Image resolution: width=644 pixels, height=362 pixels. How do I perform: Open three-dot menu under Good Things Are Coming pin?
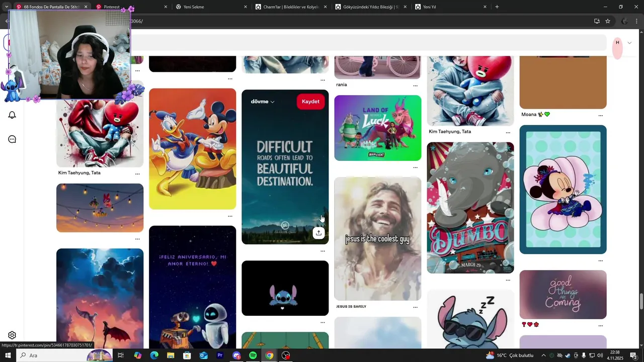pos(600,326)
